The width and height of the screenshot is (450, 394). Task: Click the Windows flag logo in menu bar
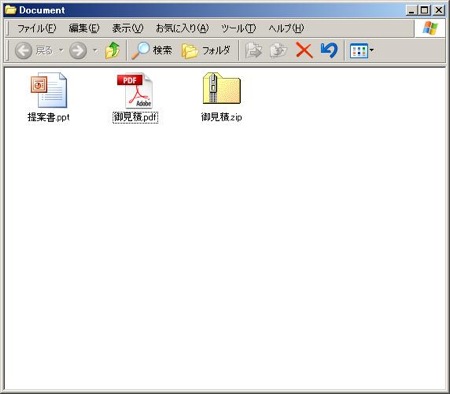pos(430,28)
